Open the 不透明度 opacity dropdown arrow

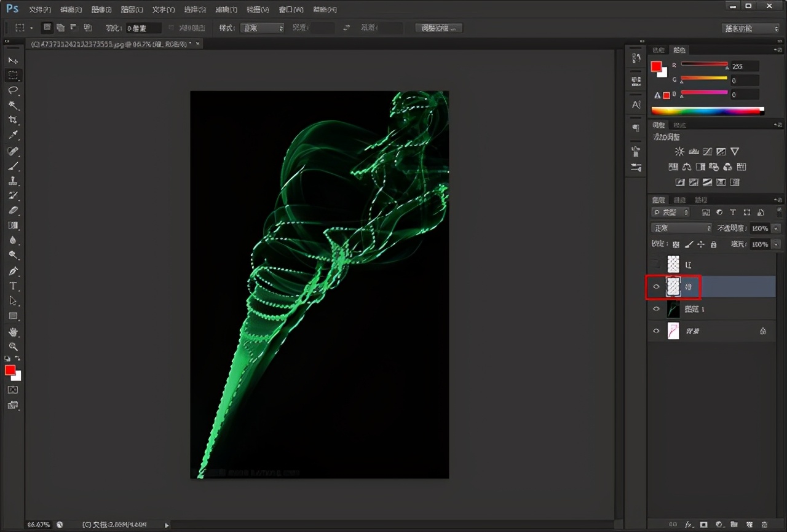[776, 228]
